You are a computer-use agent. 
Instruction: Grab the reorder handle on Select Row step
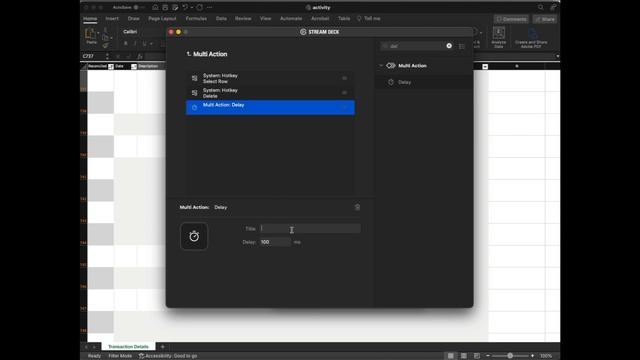(x=344, y=78)
